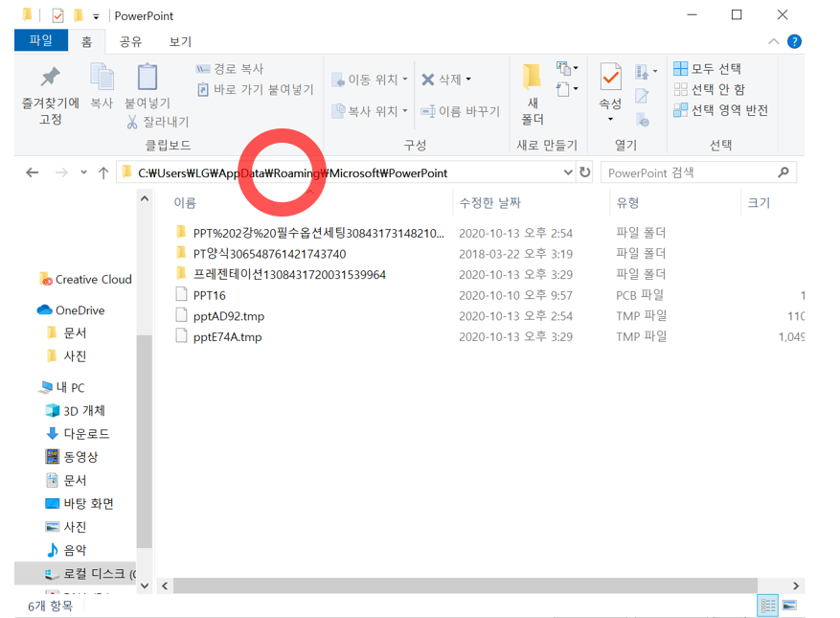Open 복사 위치 copy-to dropdown
The width and height of the screenshot is (840, 618).
[x=370, y=111]
